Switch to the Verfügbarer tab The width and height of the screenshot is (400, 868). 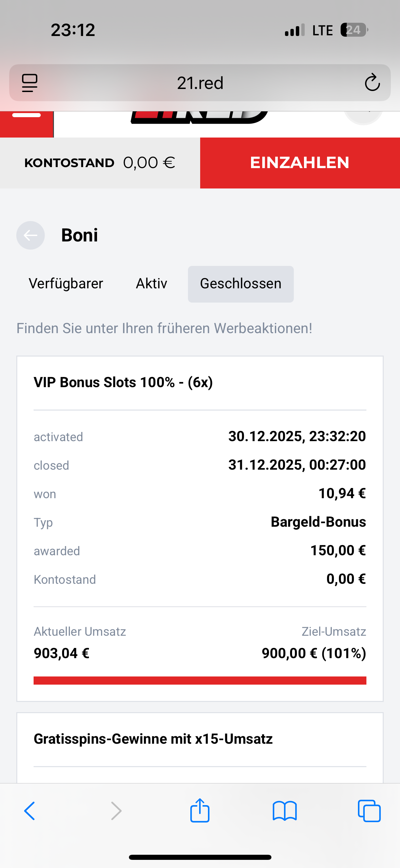(66, 284)
